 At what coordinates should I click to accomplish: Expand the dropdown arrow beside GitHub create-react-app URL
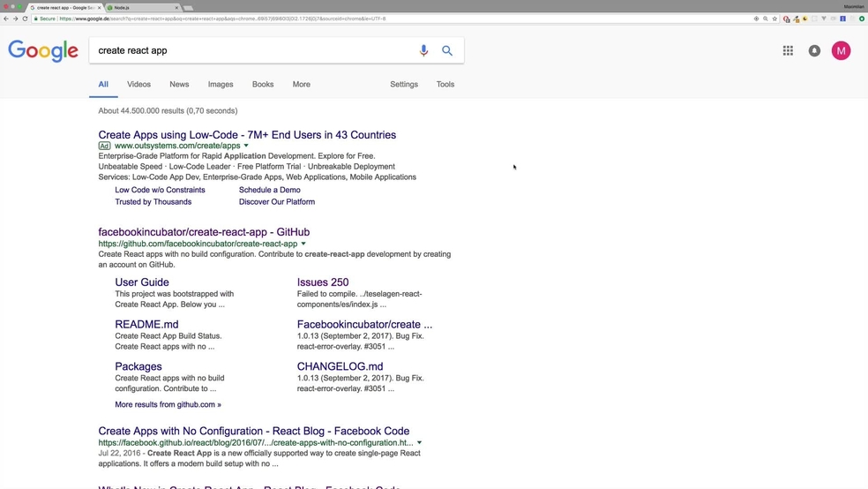tap(303, 244)
